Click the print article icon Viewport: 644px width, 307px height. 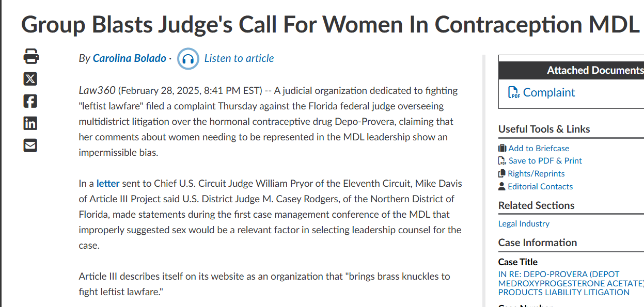click(31, 56)
